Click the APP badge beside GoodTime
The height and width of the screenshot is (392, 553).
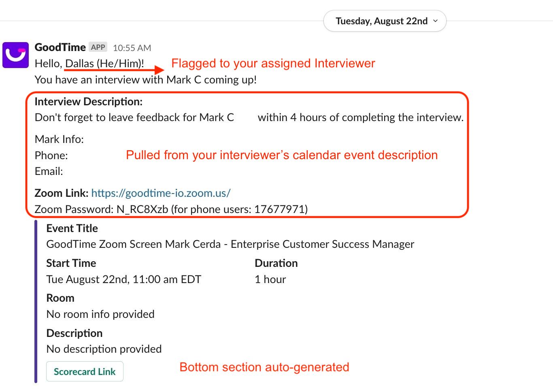tap(98, 47)
